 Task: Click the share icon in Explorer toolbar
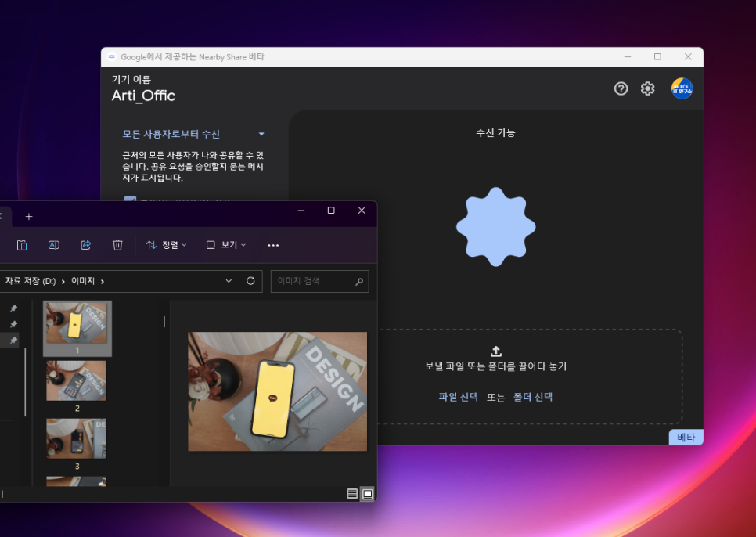click(85, 245)
